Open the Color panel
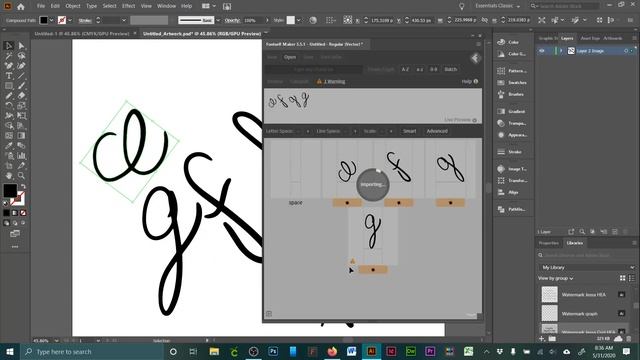Viewport: 640px width, 360px height. point(508,42)
